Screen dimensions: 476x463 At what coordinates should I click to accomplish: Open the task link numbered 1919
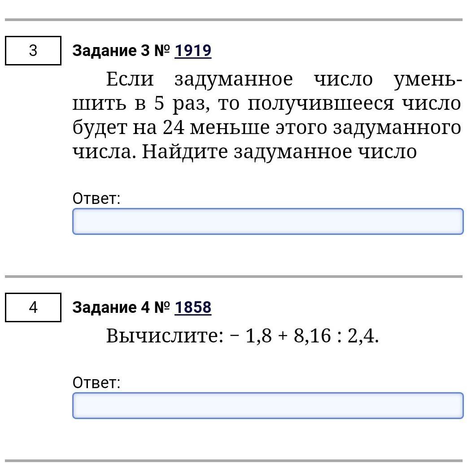point(193,51)
